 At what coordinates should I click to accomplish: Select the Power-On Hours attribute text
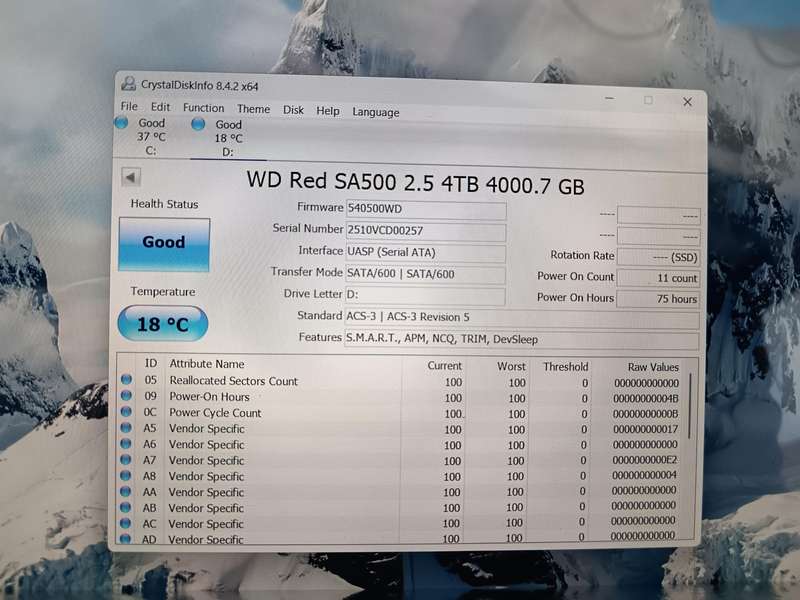click(x=210, y=397)
